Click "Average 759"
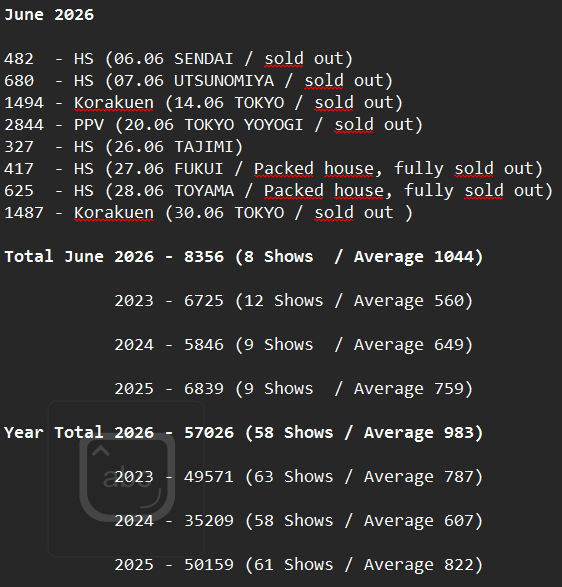Viewport: 562px width, 587px height. 408,389
